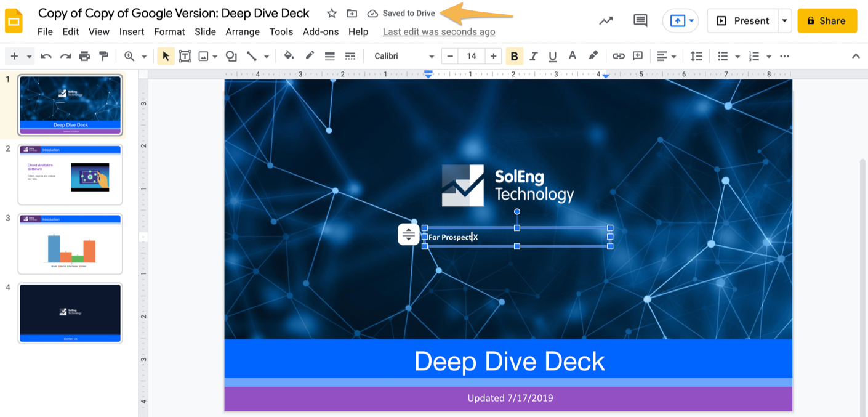Select the Text box tool
This screenshot has width=868, height=417.
(185, 57)
